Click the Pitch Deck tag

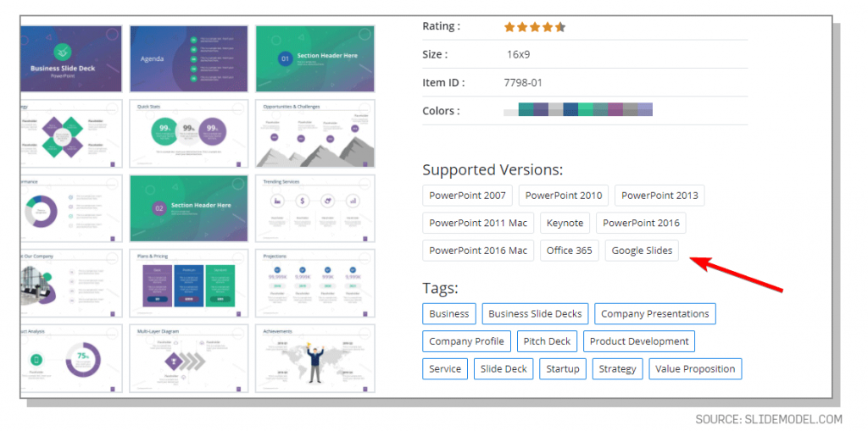547,341
